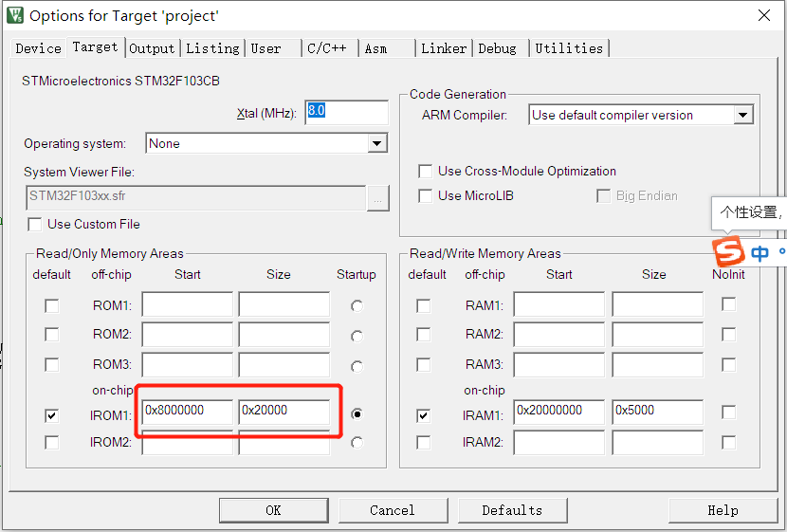Click the Keil uVision icon in title bar
Image resolution: width=787 pixels, height=532 pixels.
pos(15,15)
